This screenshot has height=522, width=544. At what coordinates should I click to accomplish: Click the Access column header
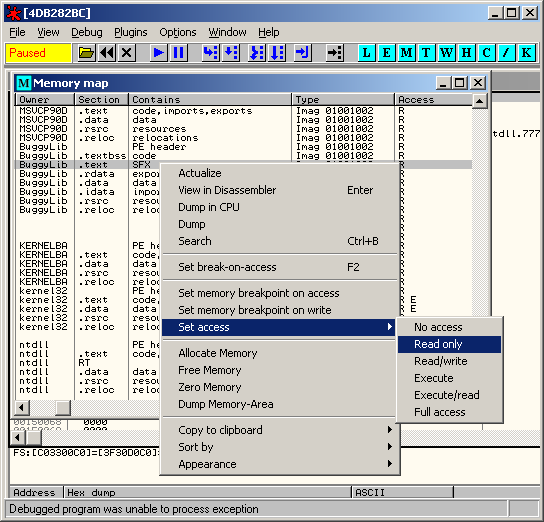[434, 100]
